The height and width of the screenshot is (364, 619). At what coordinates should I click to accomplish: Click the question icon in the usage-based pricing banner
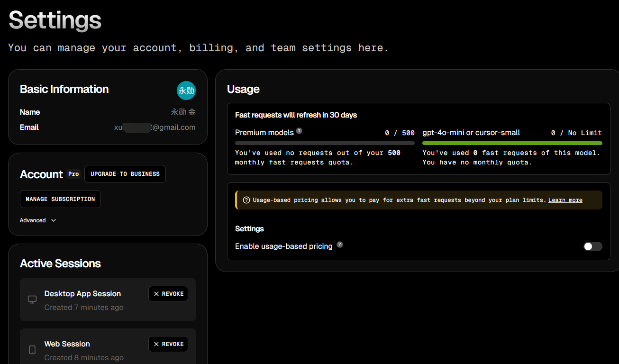[246, 200]
